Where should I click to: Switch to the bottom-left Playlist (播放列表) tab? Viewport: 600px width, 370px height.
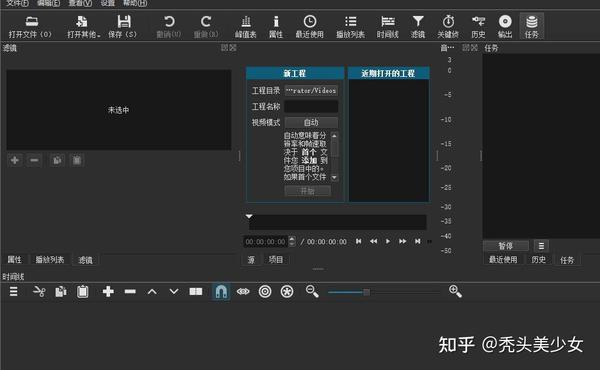pyautogui.click(x=50, y=260)
